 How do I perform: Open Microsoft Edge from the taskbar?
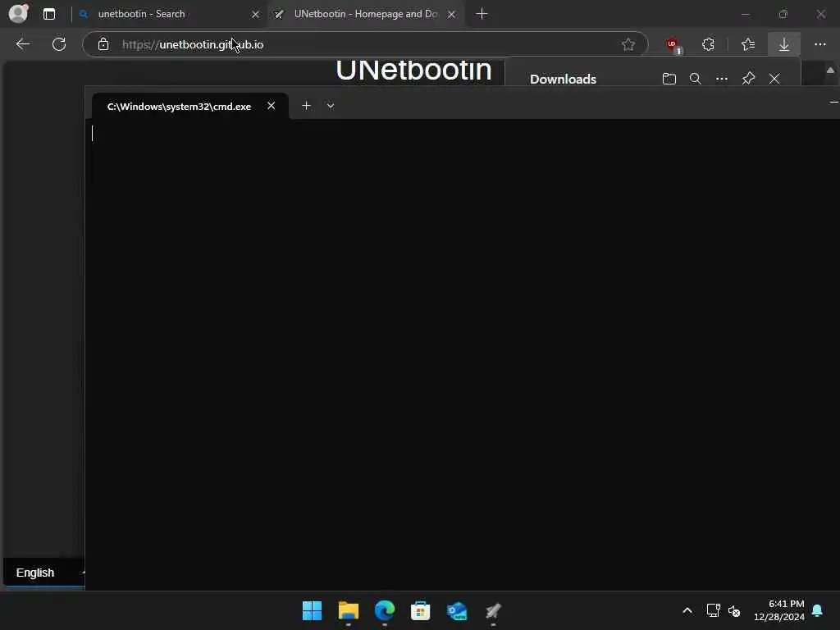click(385, 610)
